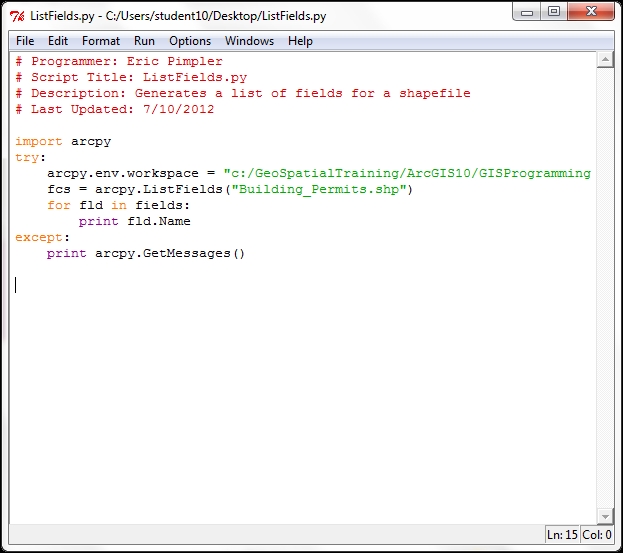Click the 'Ln: 15' status indicator
This screenshot has height=553, width=623.
pos(562,535)
